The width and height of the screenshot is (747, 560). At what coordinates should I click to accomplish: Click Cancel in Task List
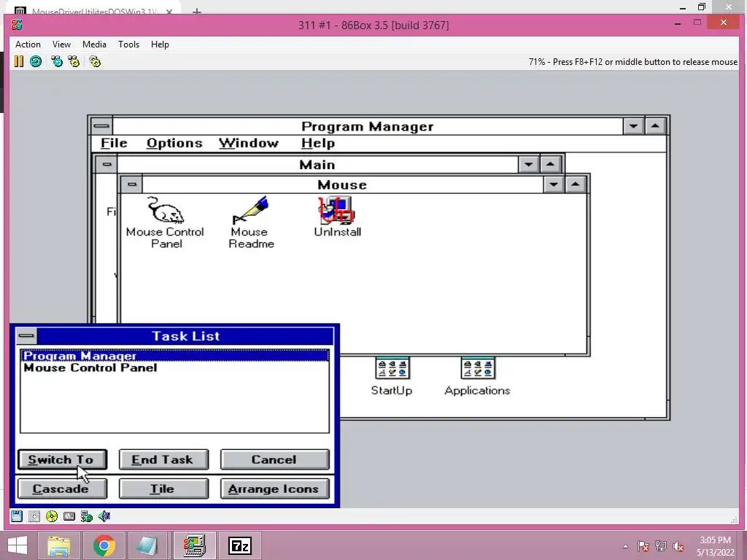coord(274,459)
